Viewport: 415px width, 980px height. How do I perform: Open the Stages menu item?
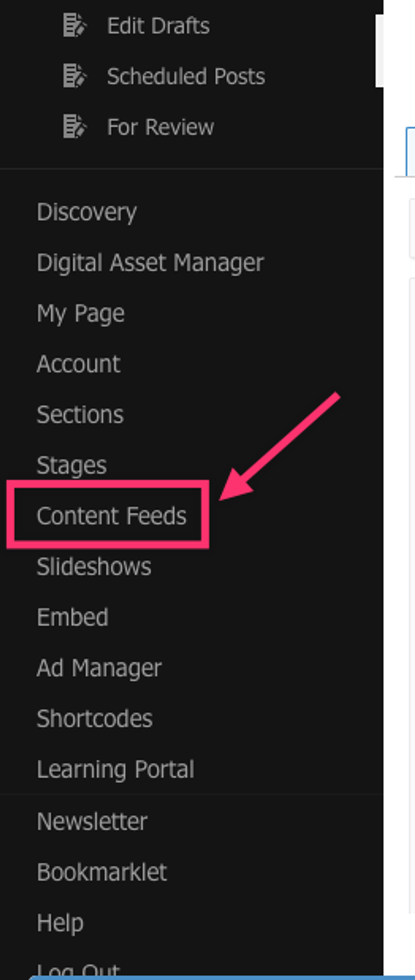72,465
